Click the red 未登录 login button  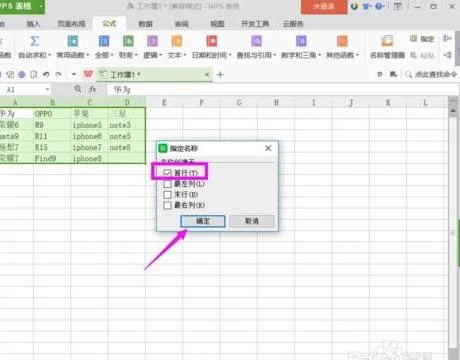pos(324,7)
